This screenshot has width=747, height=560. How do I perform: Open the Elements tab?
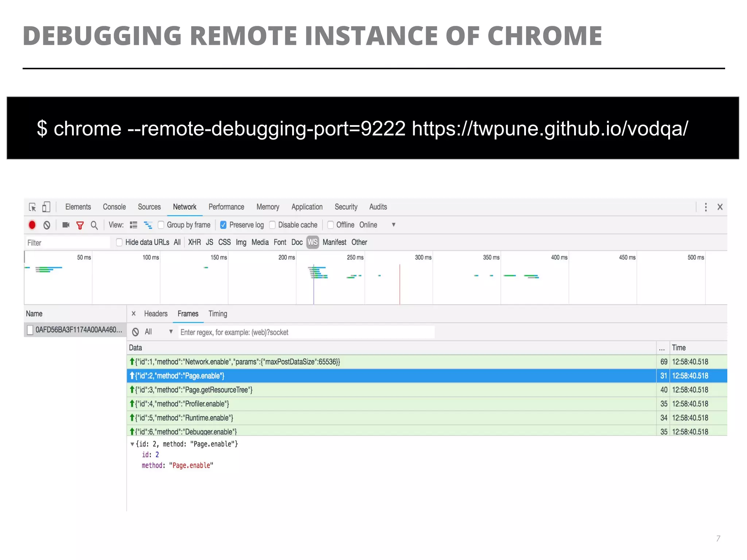(x=78, y=207)
